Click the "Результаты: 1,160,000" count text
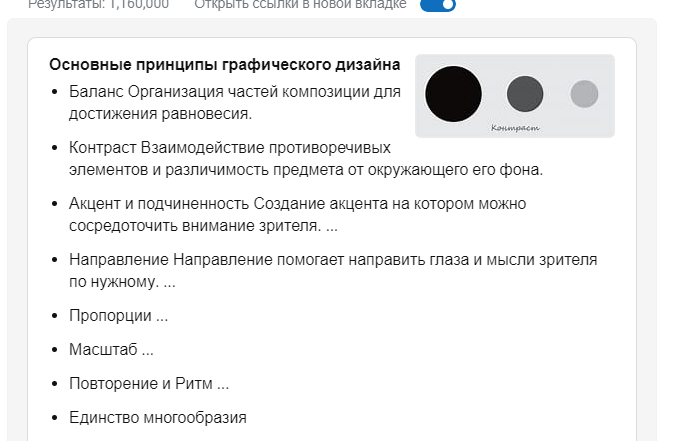Screen dimensions: 688x441 click(98, 5)
